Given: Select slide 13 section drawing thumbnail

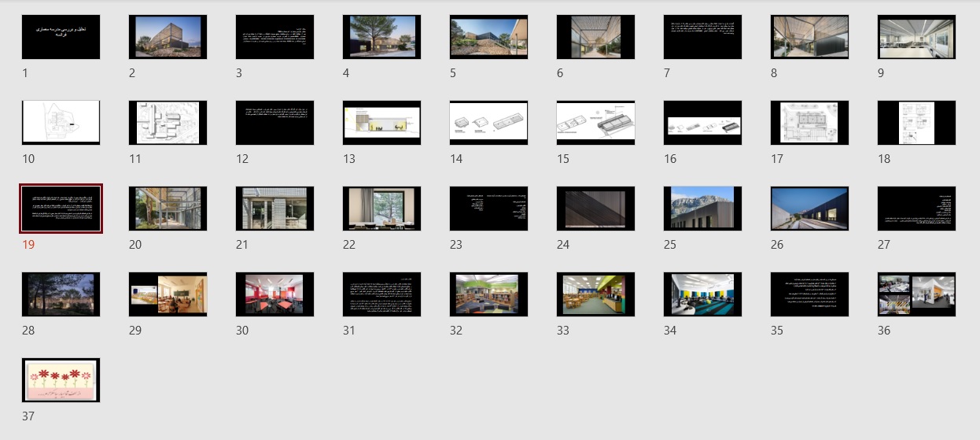Looking at the screenshot, I should click(381, 122).
